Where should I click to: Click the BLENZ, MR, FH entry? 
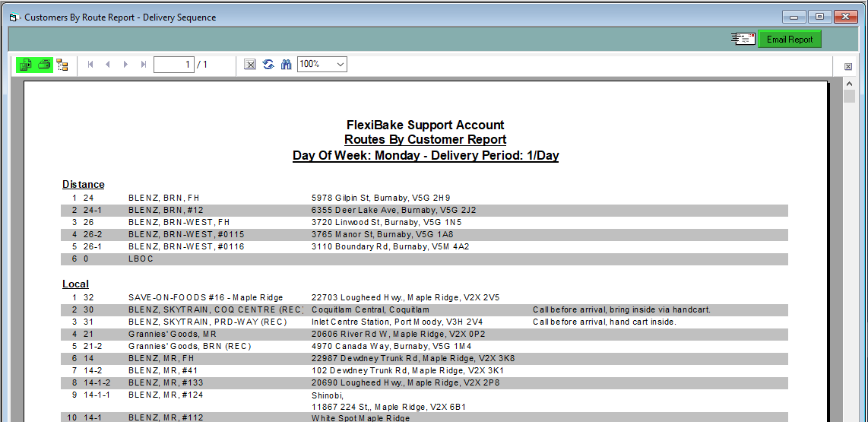(x=162, y=358)
